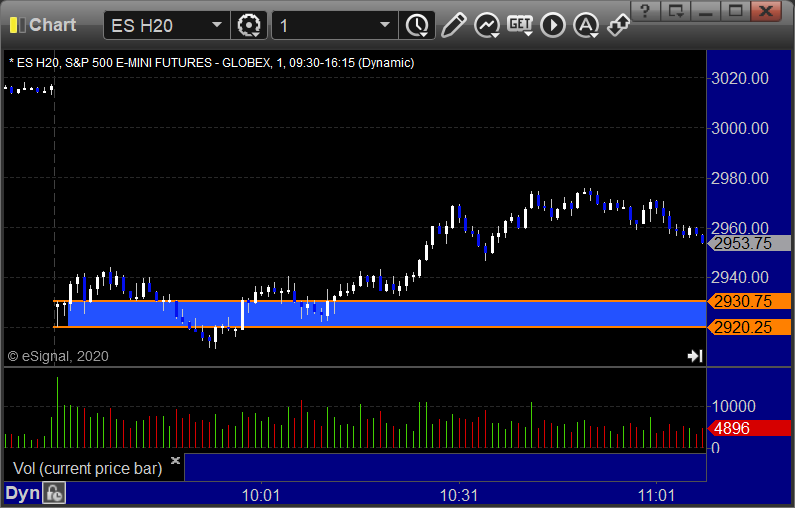
Task: Click the Chart title text
Action: tap(52, 25)
